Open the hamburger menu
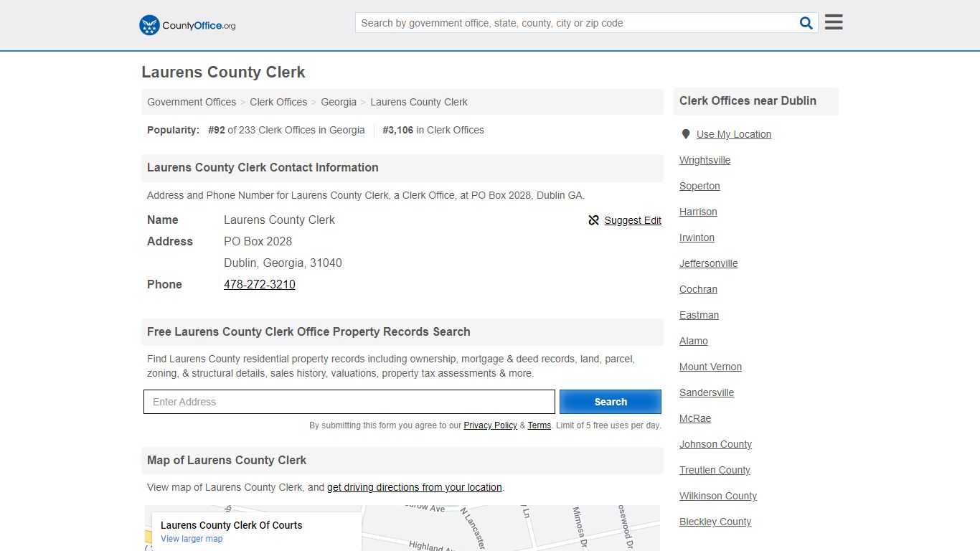980x551 pixels. coord(834,22)
